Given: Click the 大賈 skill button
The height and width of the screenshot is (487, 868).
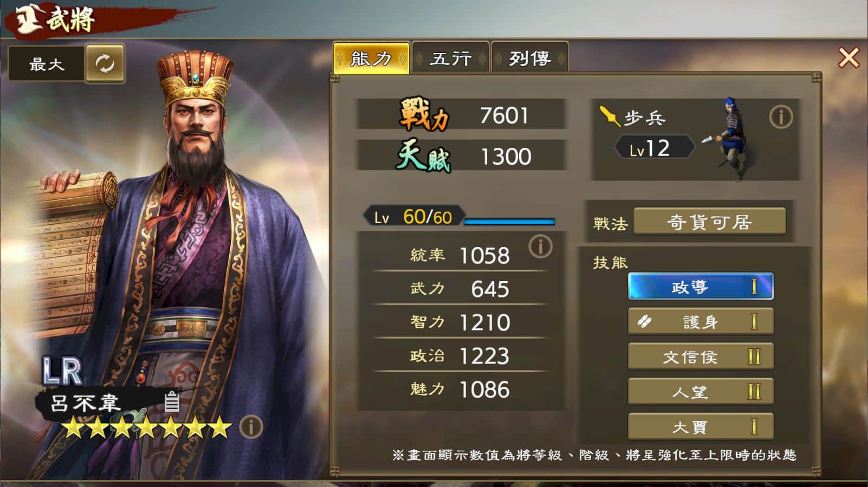Looking at the screenshot, I should [701, 427].
